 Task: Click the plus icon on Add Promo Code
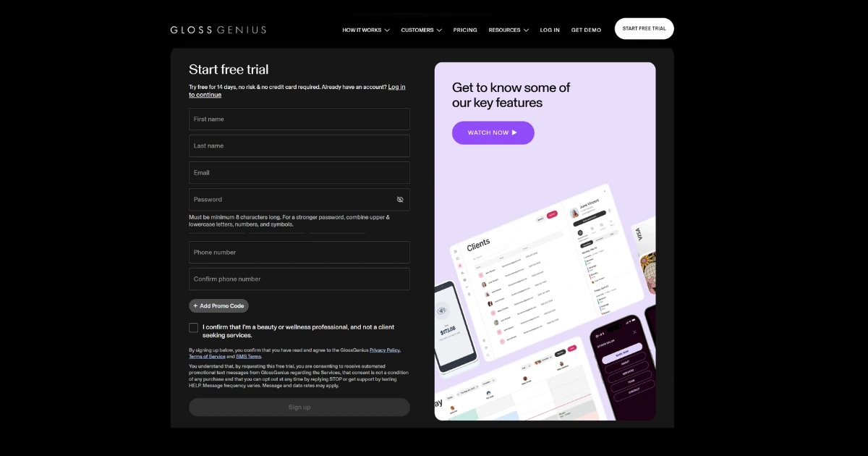195,306
